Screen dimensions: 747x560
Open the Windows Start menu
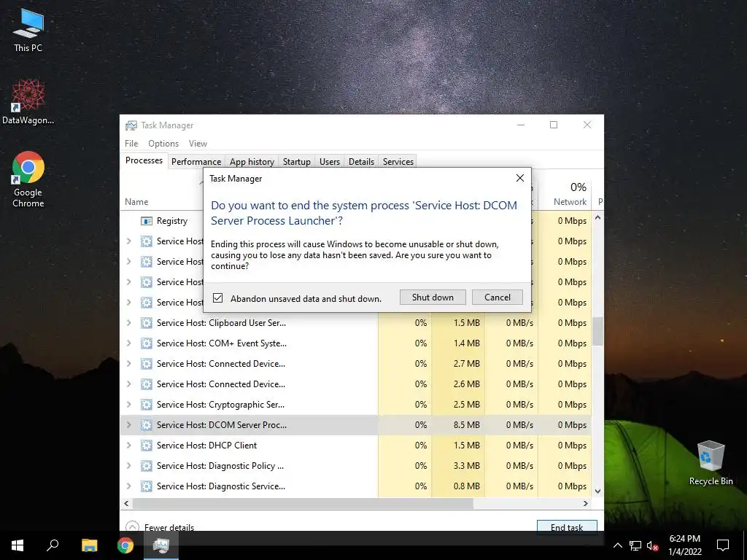[x=18, y=545]
